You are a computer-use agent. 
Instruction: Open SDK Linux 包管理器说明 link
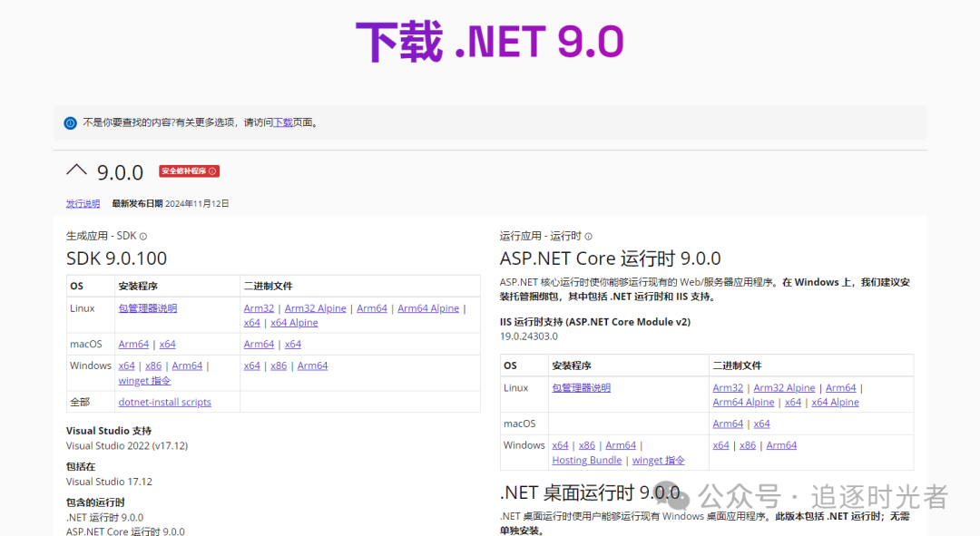148,308
